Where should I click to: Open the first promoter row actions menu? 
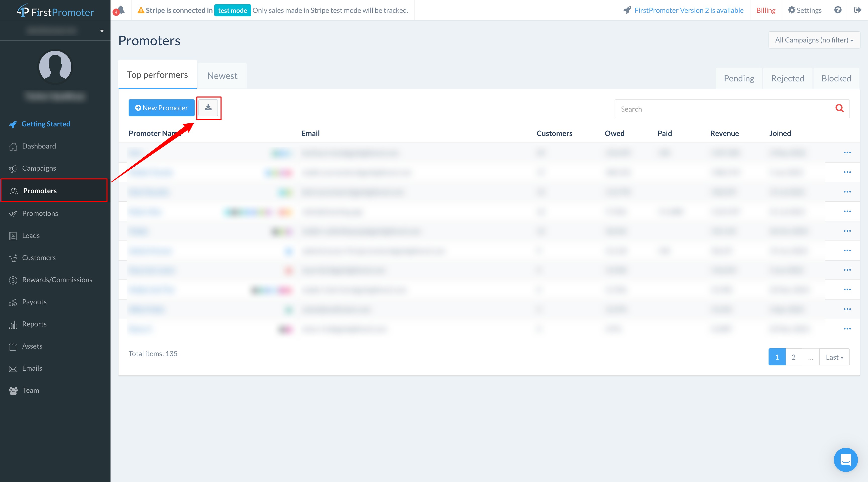(x=847, y=153)
